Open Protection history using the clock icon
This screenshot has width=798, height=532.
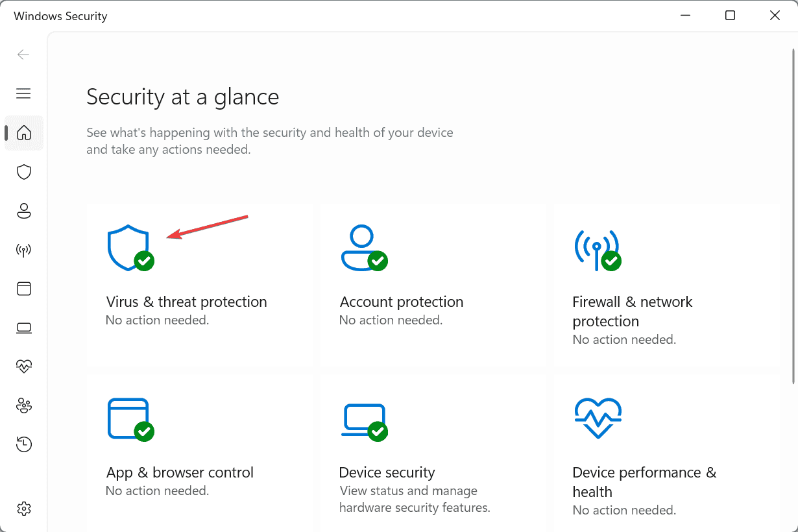[x=23, y=444]
